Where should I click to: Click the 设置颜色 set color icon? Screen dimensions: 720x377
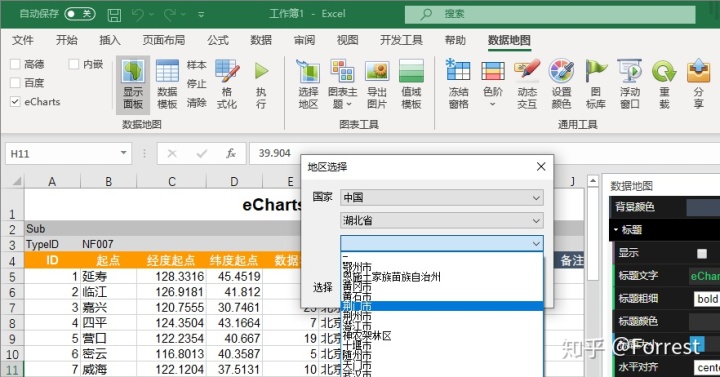(561, 85)
